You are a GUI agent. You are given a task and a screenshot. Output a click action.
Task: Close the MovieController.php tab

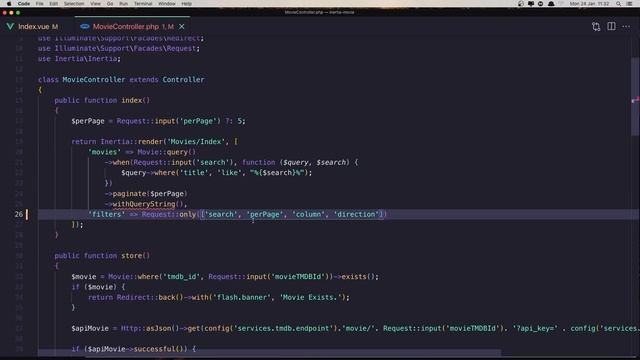(182, 27)
